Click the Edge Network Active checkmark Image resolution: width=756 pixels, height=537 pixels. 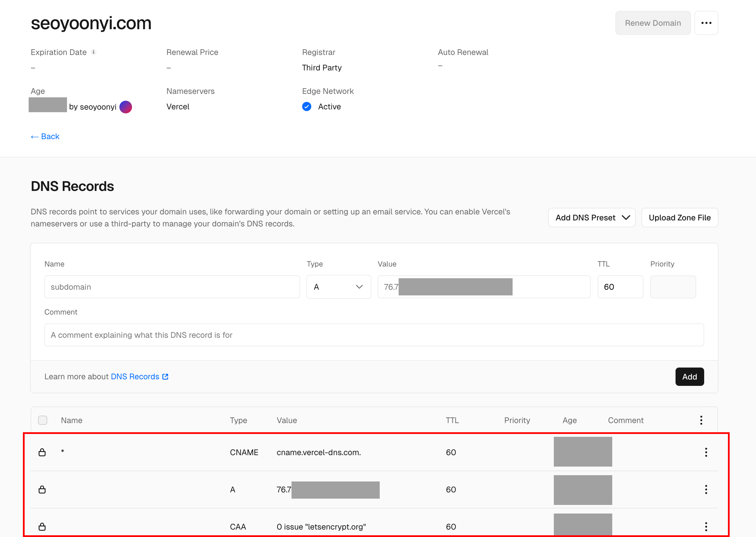pyautogui.click(x=307, y=106)
